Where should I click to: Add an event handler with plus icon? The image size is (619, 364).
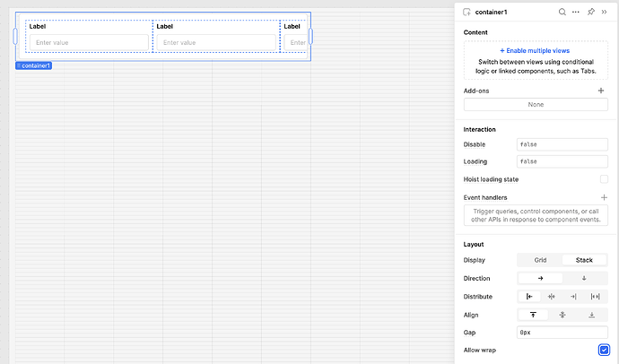[x=604, y=197]
